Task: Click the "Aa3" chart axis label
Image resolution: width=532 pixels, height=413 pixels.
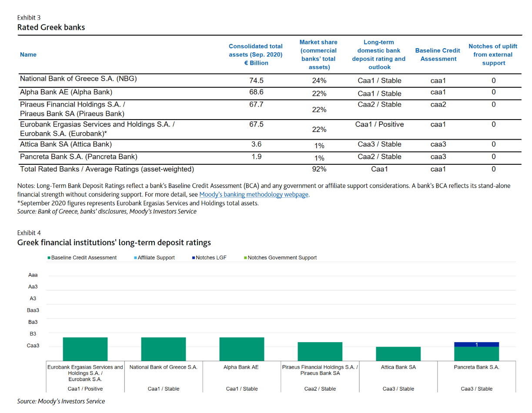Action: point(33,287)
